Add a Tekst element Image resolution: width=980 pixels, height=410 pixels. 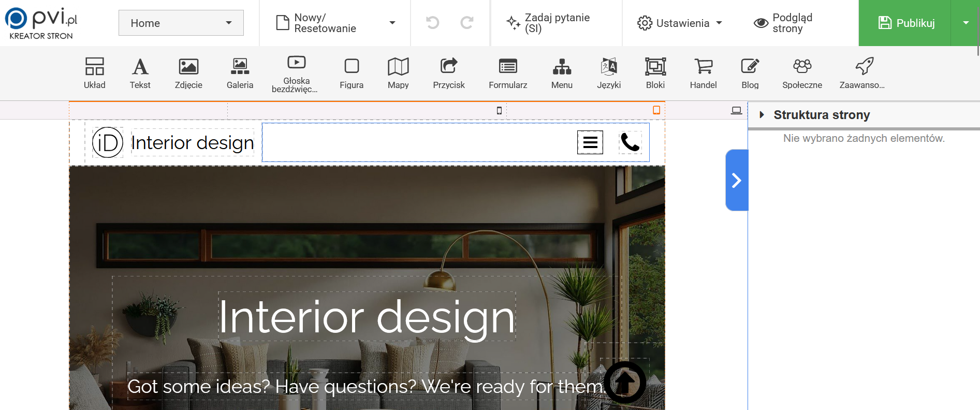click(140, 73)
